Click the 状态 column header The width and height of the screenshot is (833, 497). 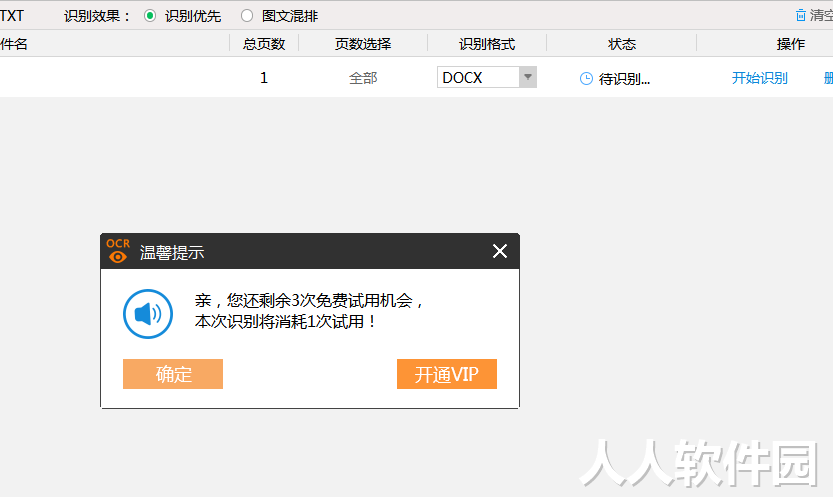[x=622, y=44]
